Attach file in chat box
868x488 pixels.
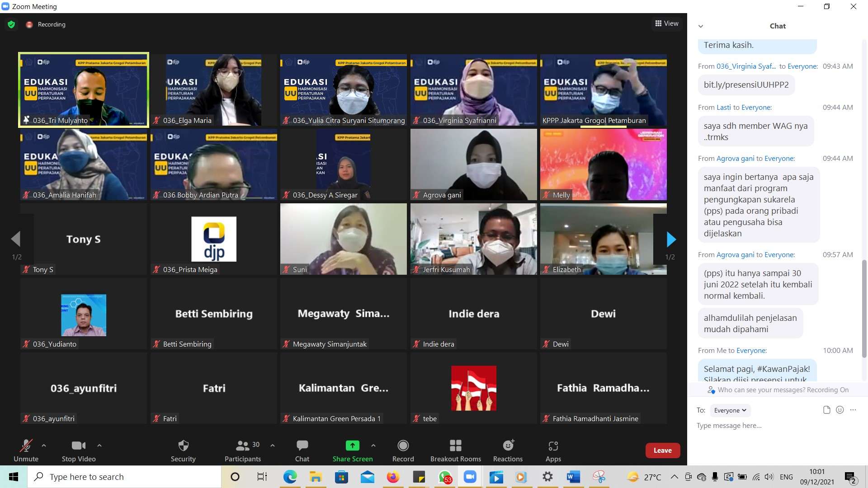826,410
